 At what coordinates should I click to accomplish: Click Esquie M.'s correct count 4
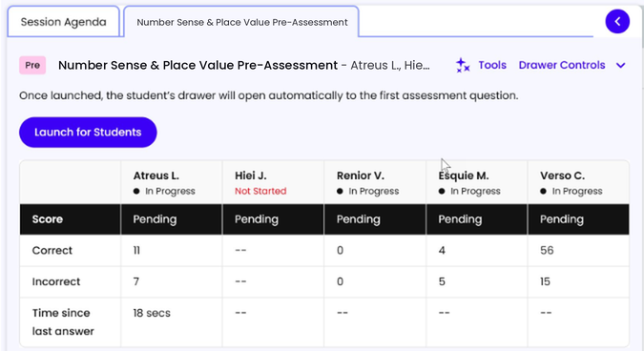click(x=442, y=251)
